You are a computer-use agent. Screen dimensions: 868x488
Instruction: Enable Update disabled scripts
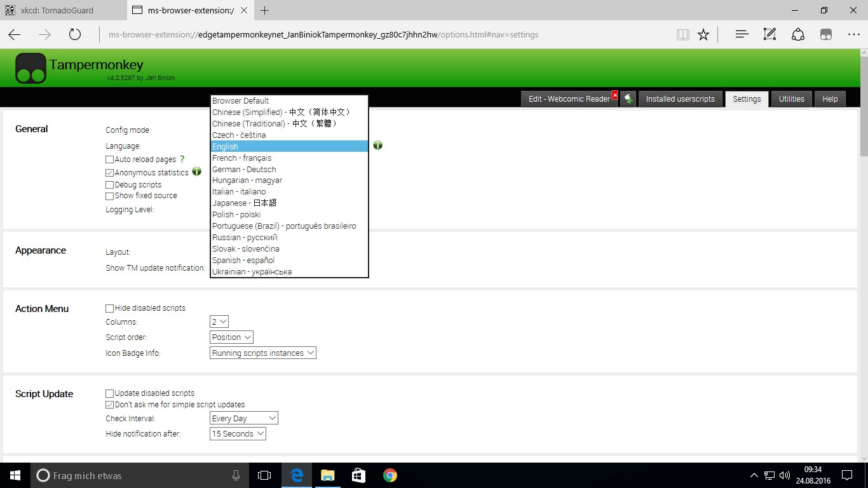109,393
